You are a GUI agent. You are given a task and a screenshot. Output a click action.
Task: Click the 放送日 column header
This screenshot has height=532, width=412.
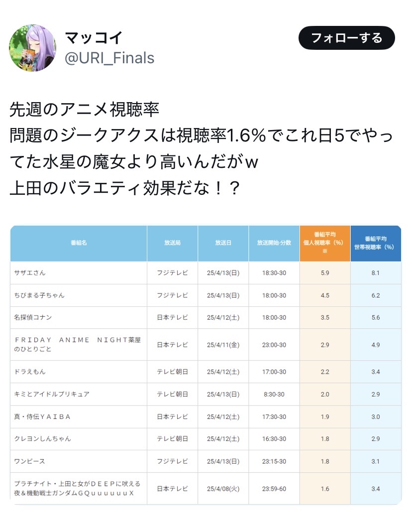tap(223, 243)
